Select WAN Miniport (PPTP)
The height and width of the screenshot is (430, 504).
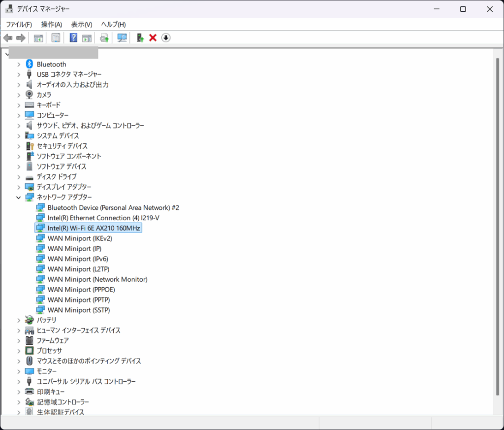point(78,300)
